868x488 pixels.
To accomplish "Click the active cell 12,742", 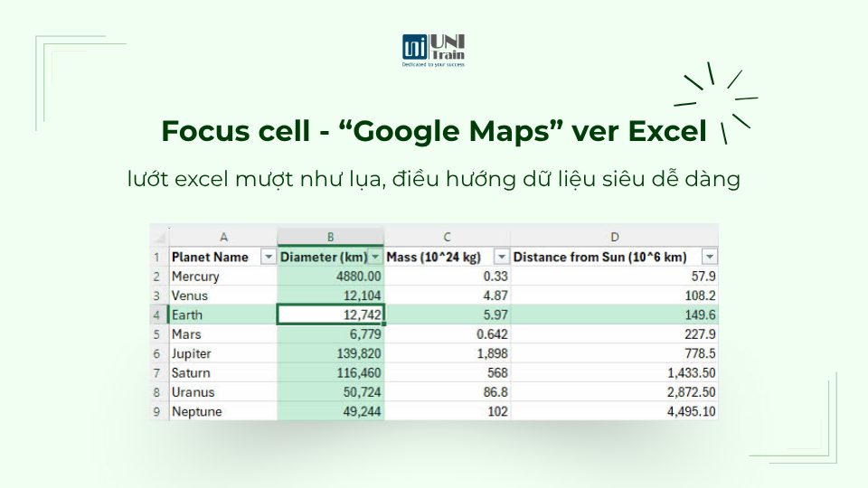I will click(331, 314).
